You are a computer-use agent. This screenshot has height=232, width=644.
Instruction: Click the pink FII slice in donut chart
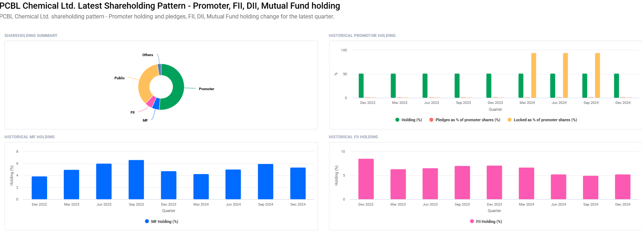151,102
